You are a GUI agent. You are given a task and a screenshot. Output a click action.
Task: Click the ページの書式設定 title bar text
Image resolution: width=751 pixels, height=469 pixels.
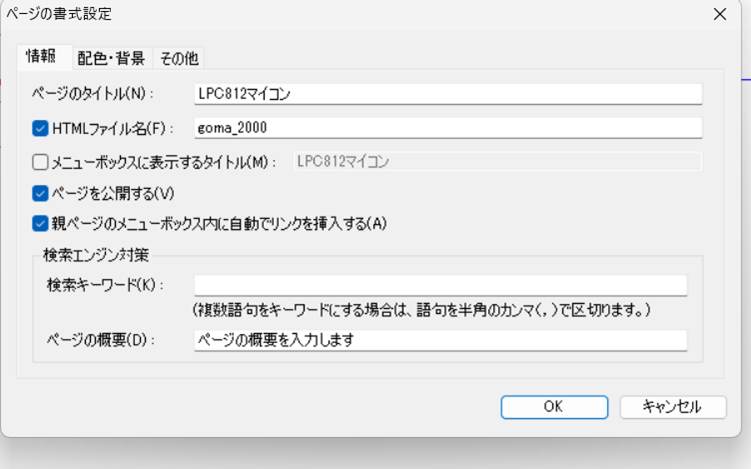tap(59, 14)
